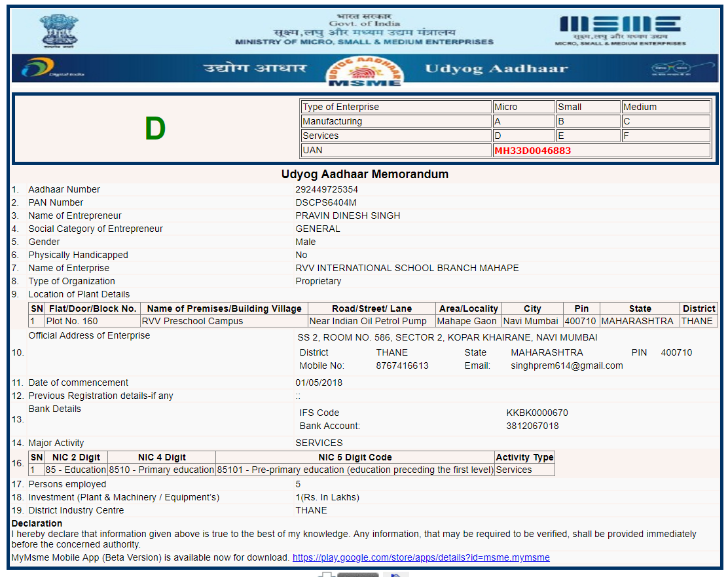This screenshot has height=577, width=728.
Task: Click the red UAN number MH33D0046883
Action: (x=532, y=151)
